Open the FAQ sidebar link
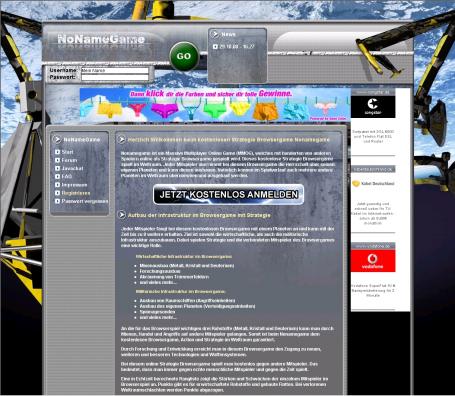This screenshot has width=455, height=396. [67, 176]
